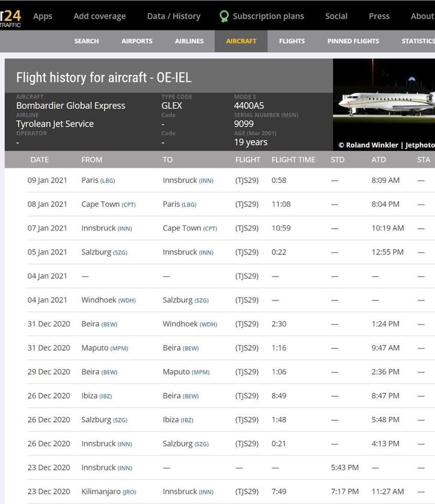The height and width of the screenshot is (504, 435).
Task: Click the Subscription plans award ribbon icon
Action: click(224, 16)
